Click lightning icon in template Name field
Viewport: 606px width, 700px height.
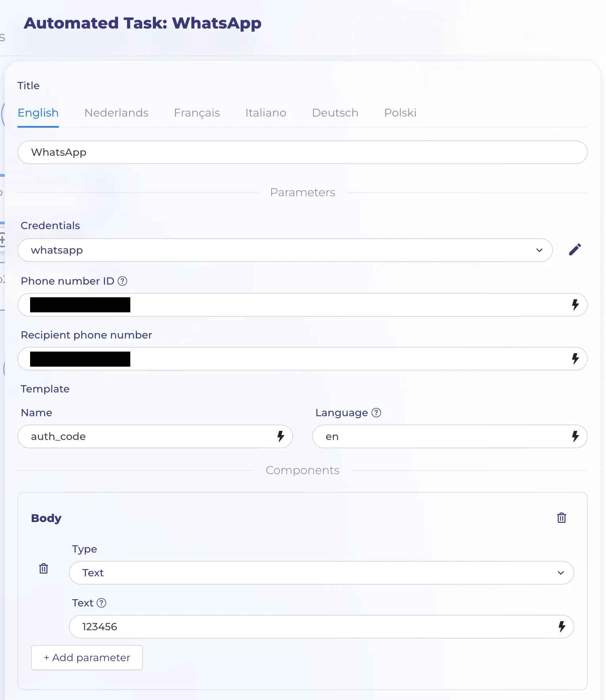tap(280, 436)
